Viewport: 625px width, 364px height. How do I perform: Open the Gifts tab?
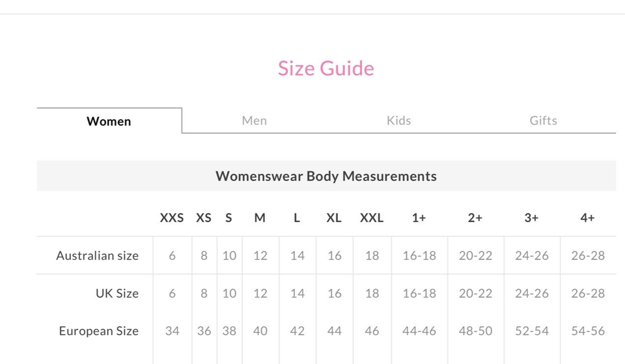543,120
